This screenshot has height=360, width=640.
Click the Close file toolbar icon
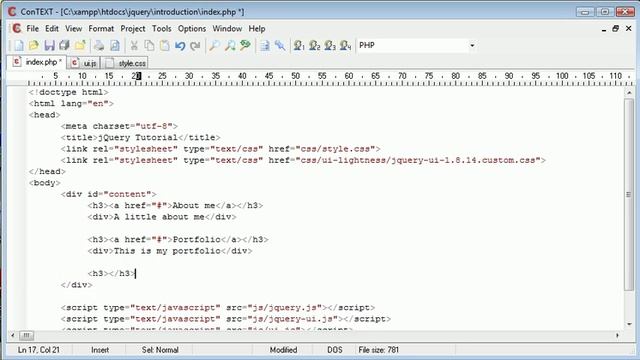point(80,45)
